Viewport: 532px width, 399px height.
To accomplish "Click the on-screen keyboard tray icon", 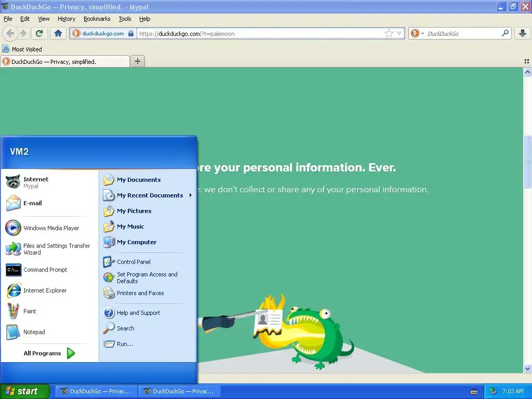I will pos(474,392).
